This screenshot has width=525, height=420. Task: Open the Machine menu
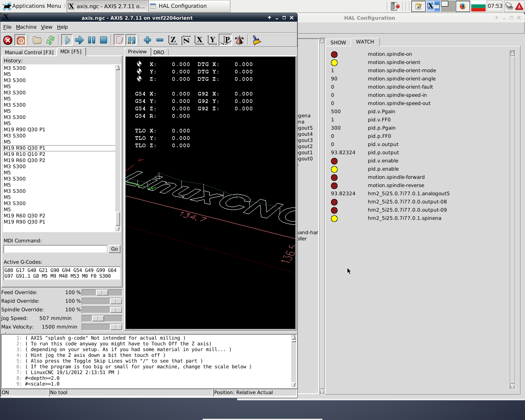pos(26,27)
